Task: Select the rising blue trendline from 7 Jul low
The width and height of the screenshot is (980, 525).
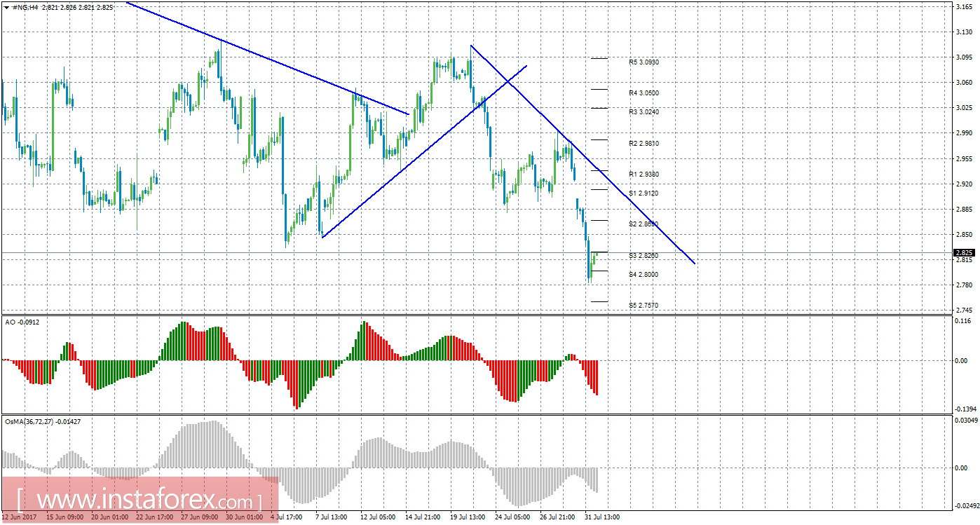Action: coord(424,151)
